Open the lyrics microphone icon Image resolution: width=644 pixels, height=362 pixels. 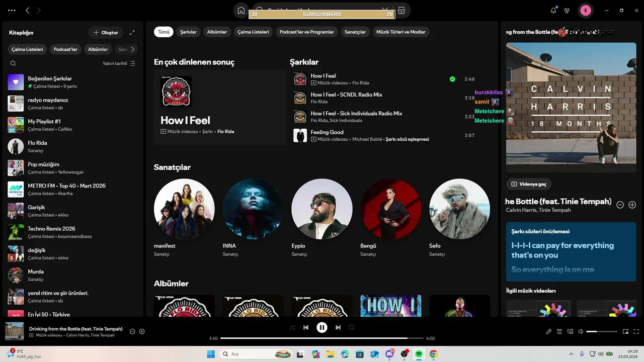[x=549, y=331]
